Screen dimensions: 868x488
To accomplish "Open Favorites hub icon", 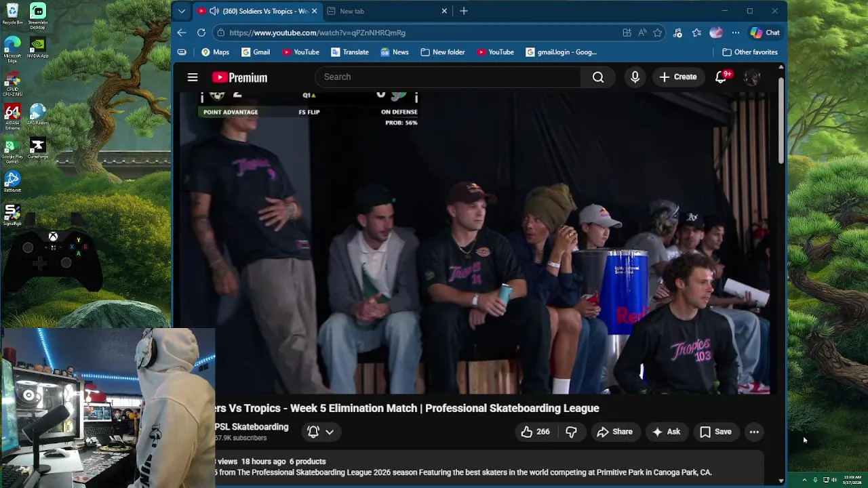I will [696, 33].
